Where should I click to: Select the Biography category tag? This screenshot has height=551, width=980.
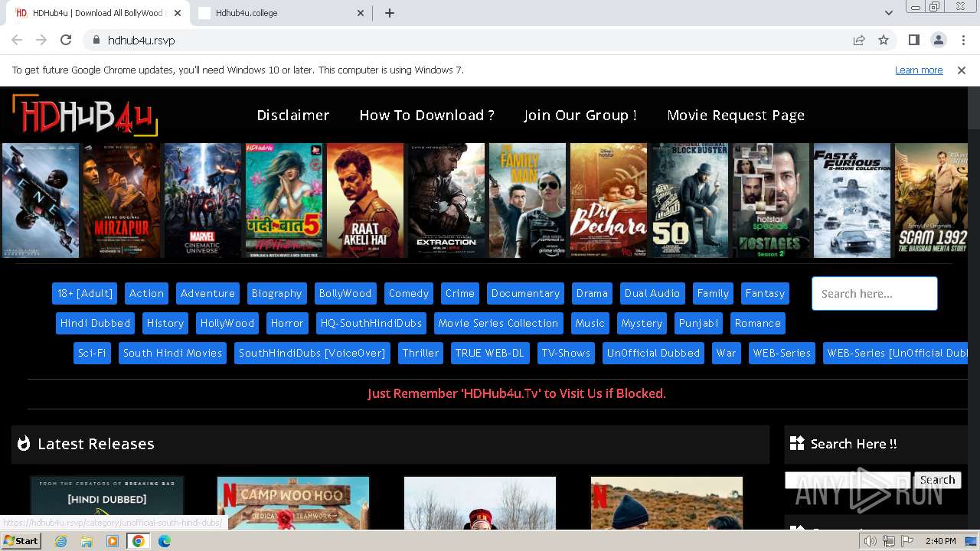[276, 293]
